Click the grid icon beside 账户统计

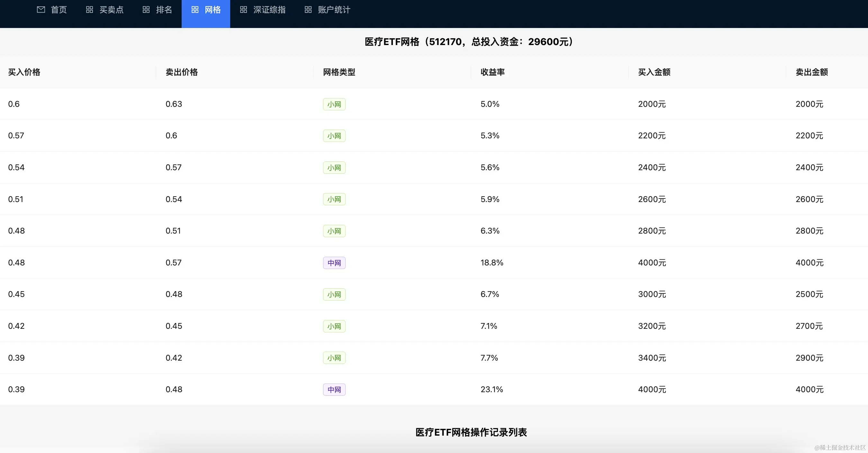(x=308, y=10)
